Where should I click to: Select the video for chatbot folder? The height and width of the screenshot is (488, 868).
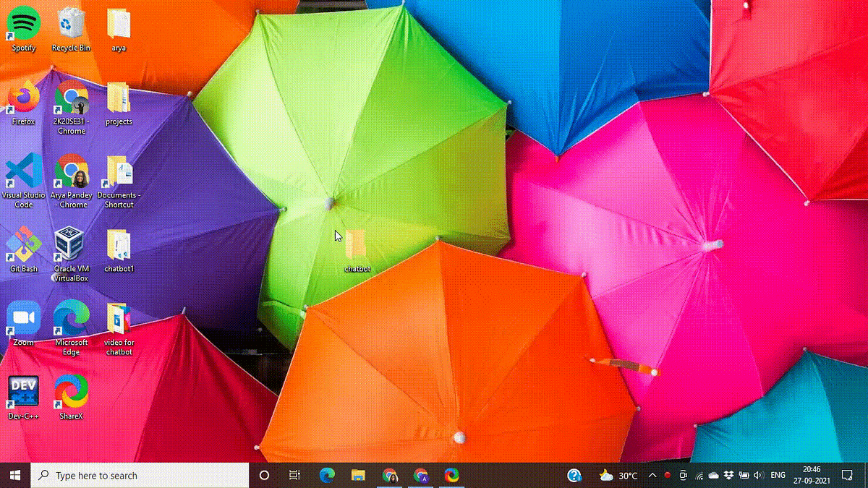click(x=119, y=328)
